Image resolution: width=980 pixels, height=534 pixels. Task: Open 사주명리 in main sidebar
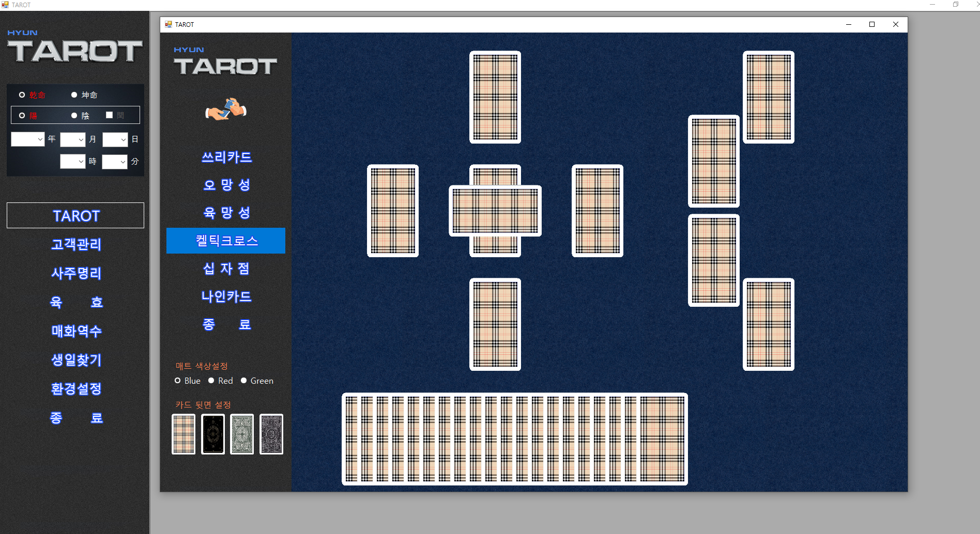point(75,273)
